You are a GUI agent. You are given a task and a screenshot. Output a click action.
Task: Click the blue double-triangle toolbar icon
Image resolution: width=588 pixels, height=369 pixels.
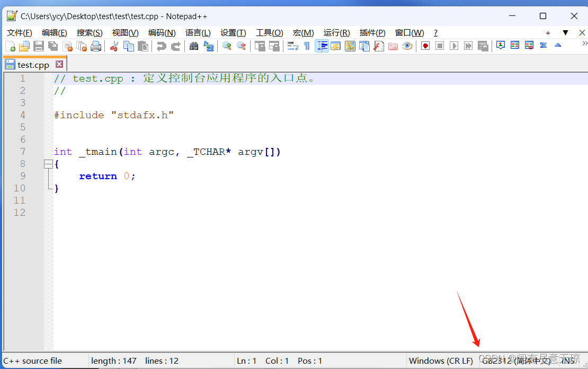tap(544, 46)
